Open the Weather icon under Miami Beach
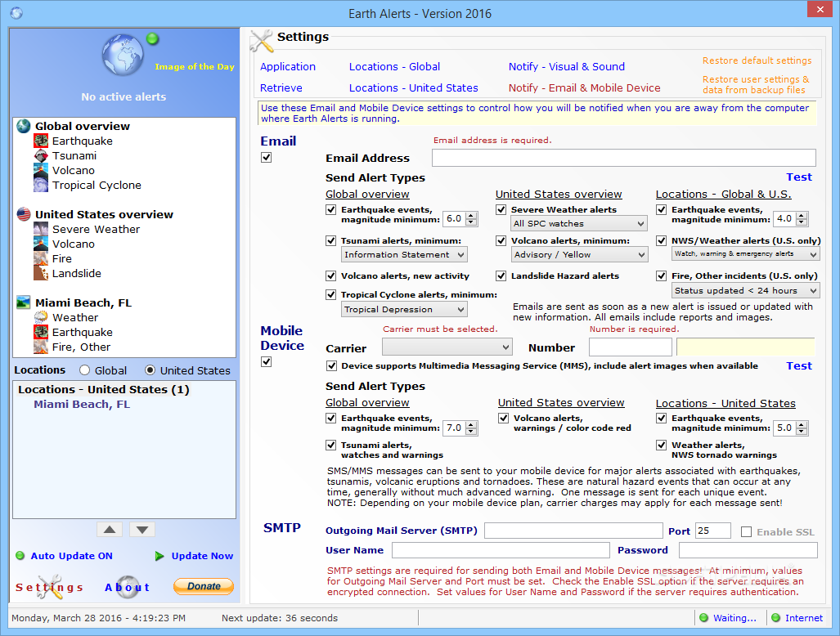 41,317
